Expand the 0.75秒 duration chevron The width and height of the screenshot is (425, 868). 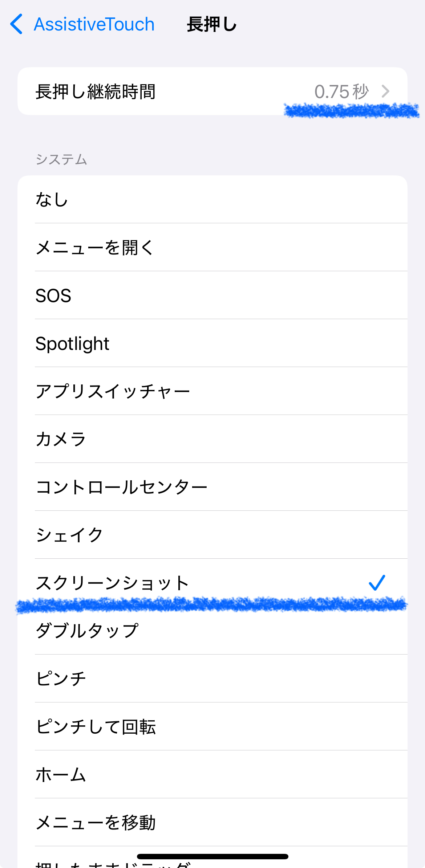(x=385, y=91)
